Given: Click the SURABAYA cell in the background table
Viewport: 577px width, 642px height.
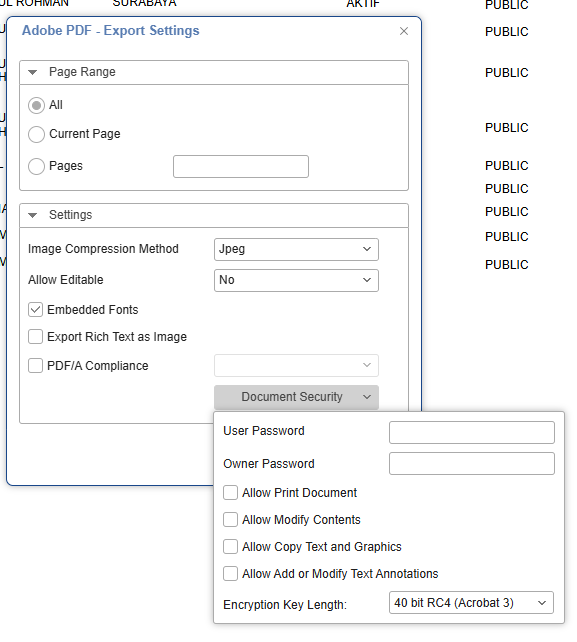Looking at the screenshot, I should [x=144, y=4].
